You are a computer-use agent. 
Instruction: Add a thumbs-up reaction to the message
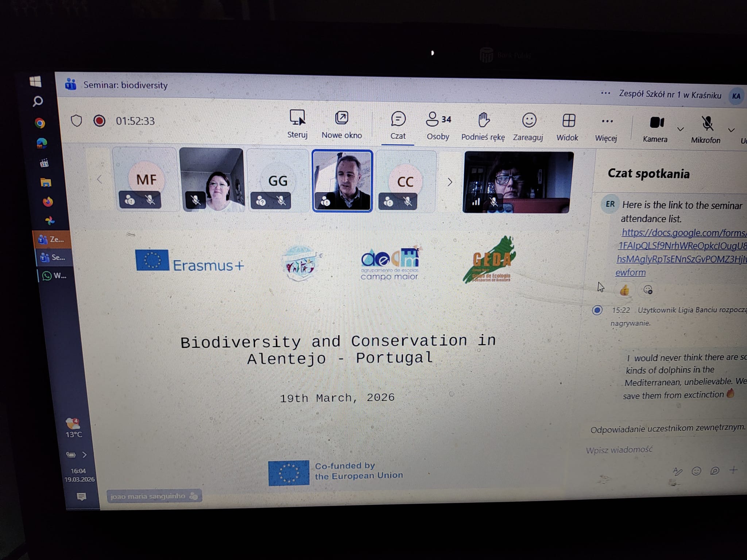click(x=624, y=290)
